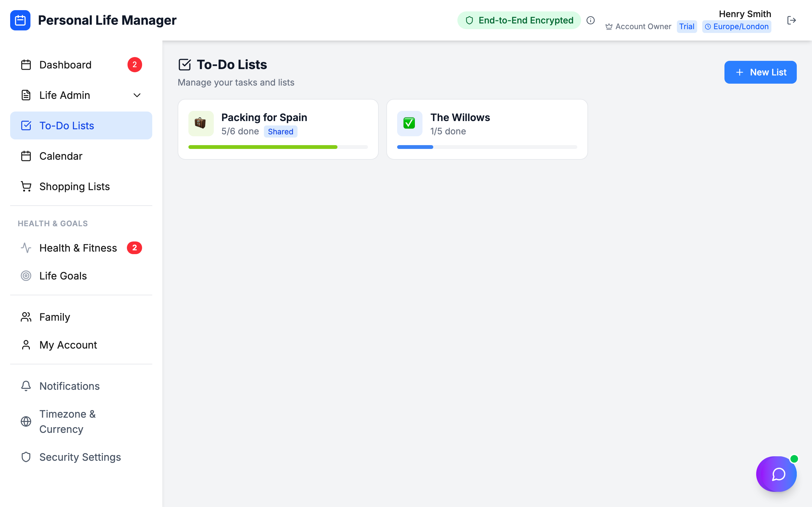The image size is (812, 507).
Task: Select the Calendar sidebar icon
Action: point(26,156)
